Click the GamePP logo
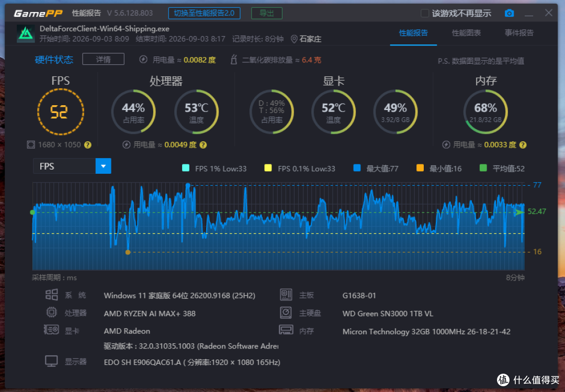This screenshot has width=565, height=392. [x=38, y=13]
